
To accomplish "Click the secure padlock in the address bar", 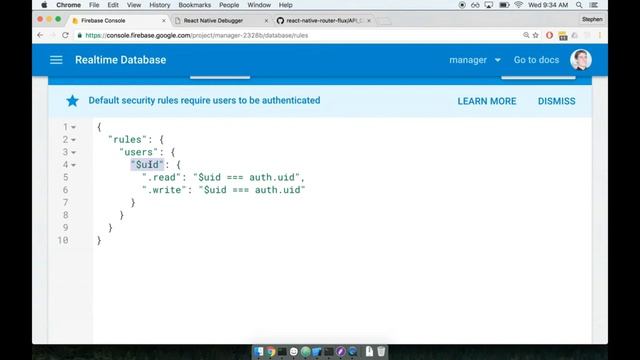I will [80, 36].
